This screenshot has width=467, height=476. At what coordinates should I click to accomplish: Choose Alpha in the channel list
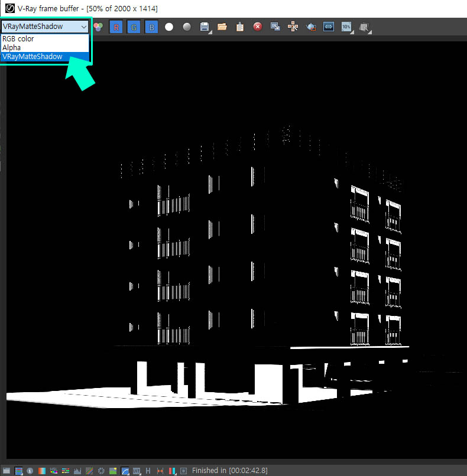(x=45, y=48)
